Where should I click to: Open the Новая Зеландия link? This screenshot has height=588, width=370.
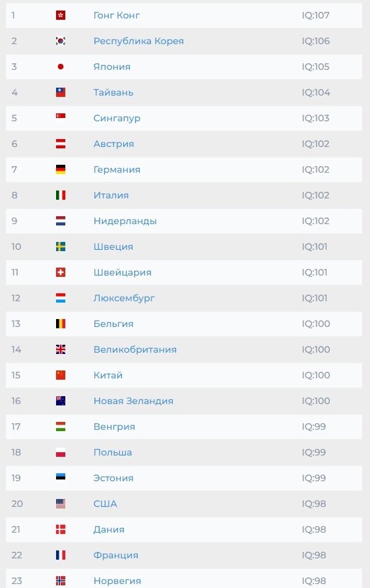point(133,401)
